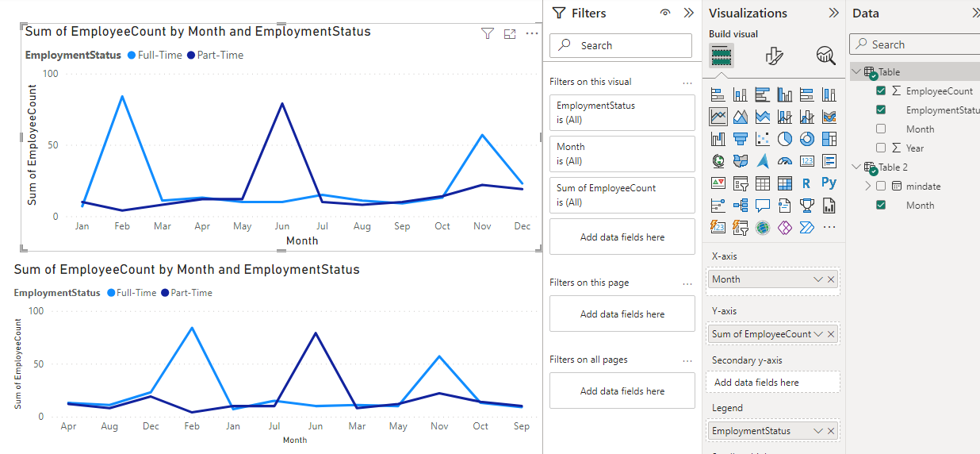Open the Sum of EmployeeCount filter card
Viewport: 980px width, 454px height.
coord(622,195)
